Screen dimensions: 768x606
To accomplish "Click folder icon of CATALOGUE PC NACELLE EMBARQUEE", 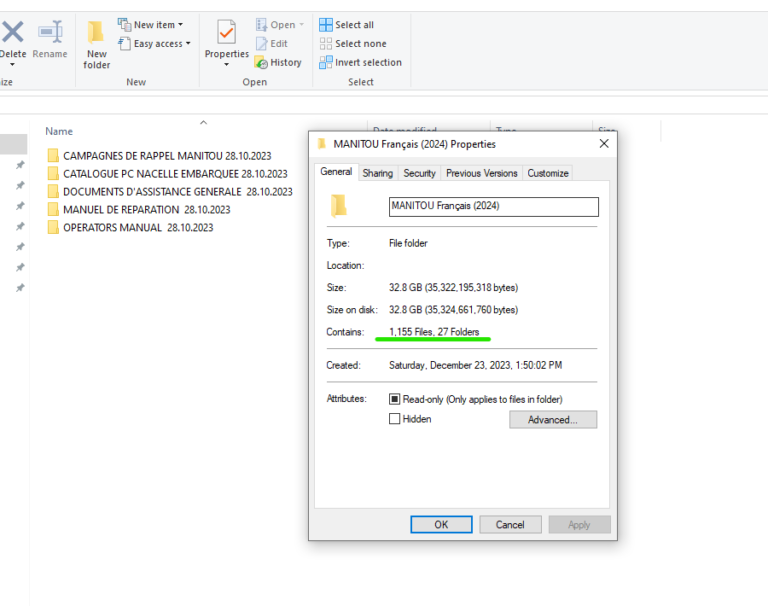I will (53, 173).
